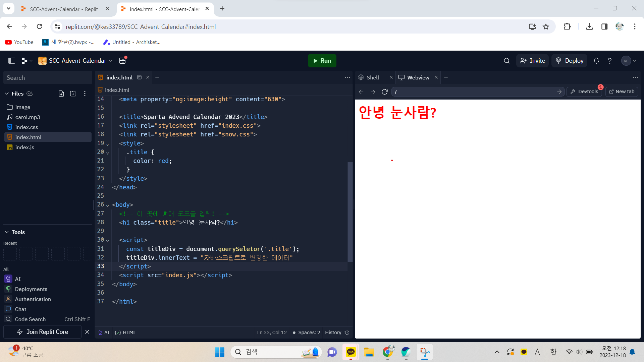This screenshot has width=644, height=362.
Task: Open the Replit logo home menu
Action: (27, 61)
